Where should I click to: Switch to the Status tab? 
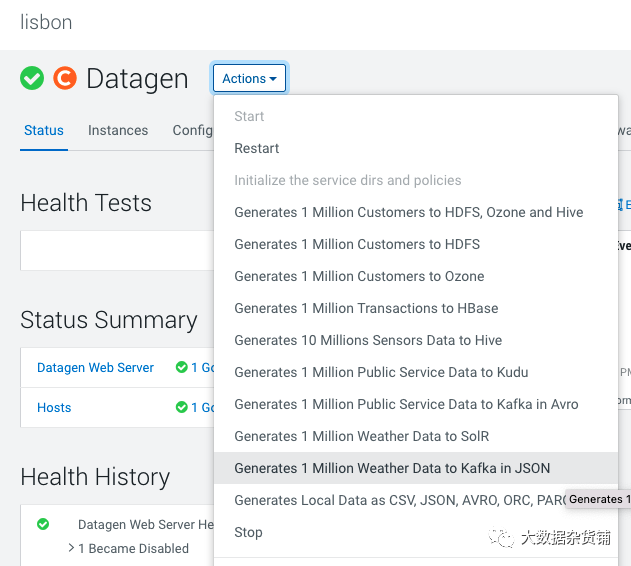(43, 130)
